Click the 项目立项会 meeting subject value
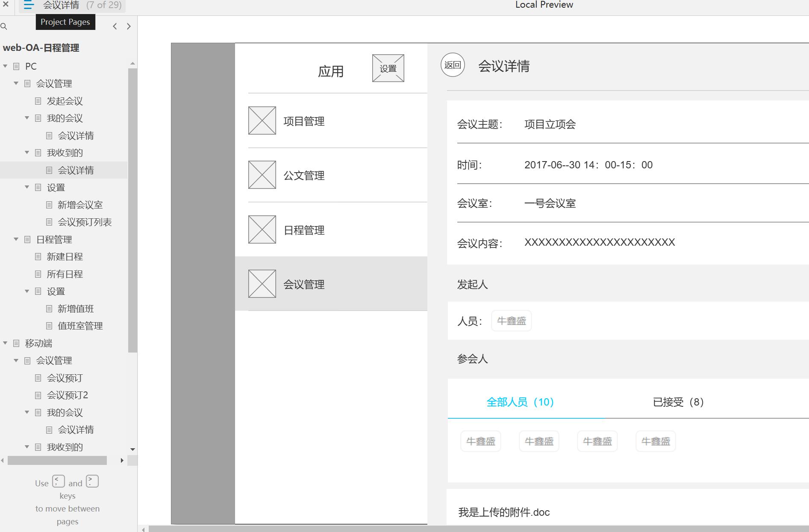 coord(550,124)
